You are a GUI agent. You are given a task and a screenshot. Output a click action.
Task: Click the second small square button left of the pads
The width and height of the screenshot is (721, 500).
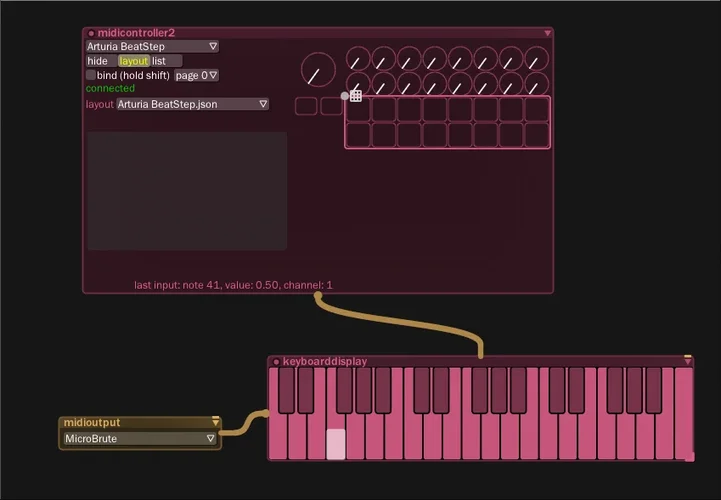[x=331, y=106]
